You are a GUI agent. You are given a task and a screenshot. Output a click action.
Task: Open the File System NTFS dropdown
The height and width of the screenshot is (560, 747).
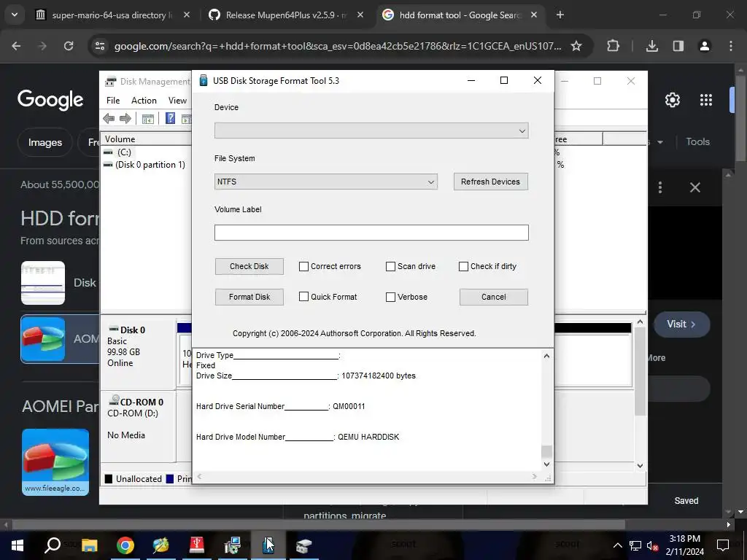326,182
